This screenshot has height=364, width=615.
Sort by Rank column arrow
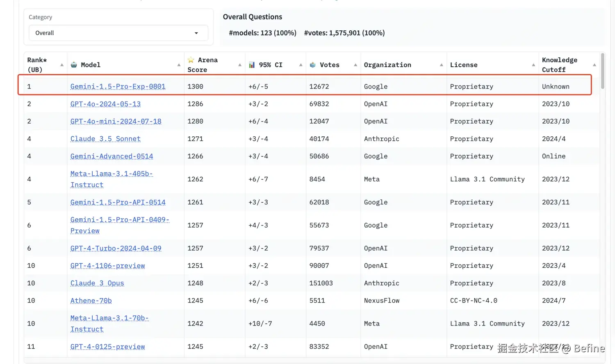point(62,65)
